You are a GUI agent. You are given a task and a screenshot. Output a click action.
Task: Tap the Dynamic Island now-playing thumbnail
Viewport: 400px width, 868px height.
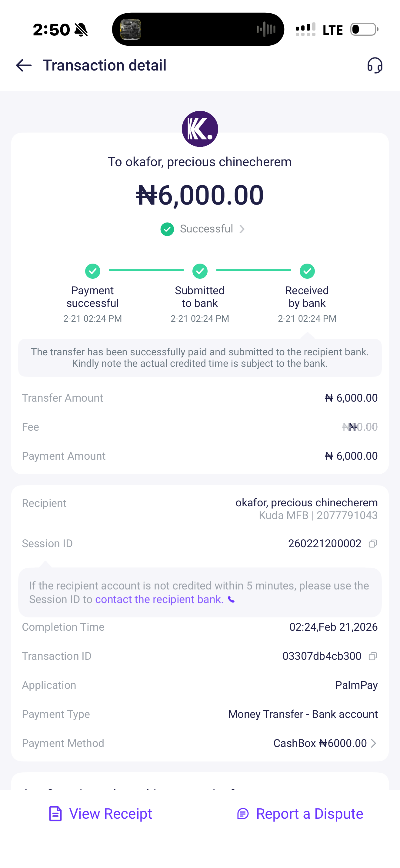click(x=131, y=29)
